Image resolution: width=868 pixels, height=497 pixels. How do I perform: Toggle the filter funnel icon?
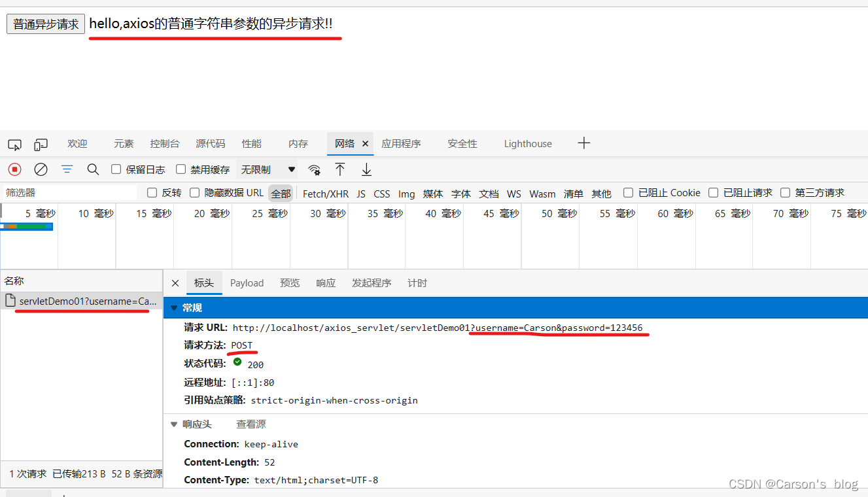tap(67, 169)
